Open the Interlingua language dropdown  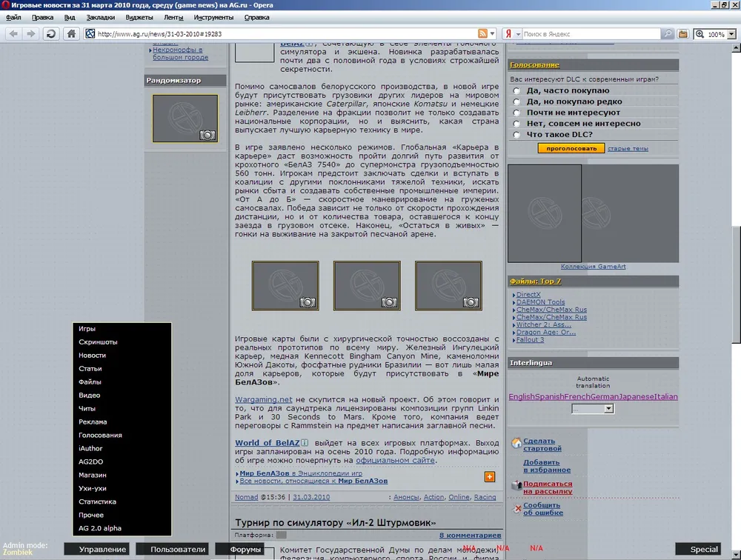click(593, 408)
